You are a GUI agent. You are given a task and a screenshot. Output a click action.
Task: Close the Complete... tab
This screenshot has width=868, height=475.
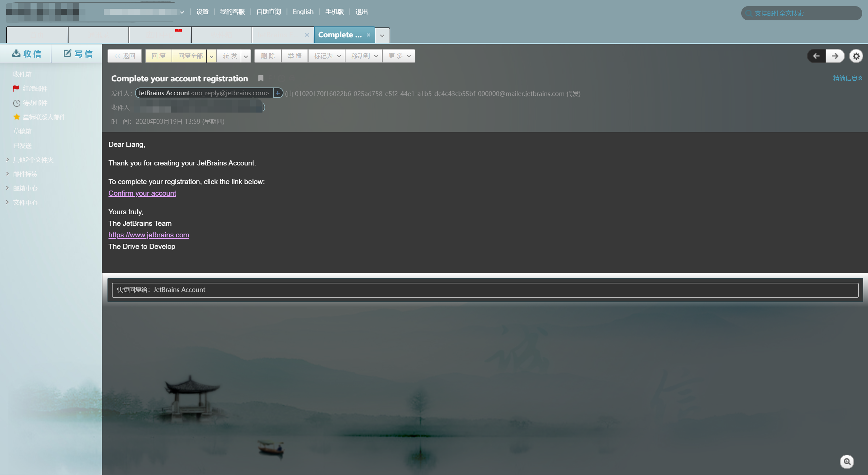368,35
